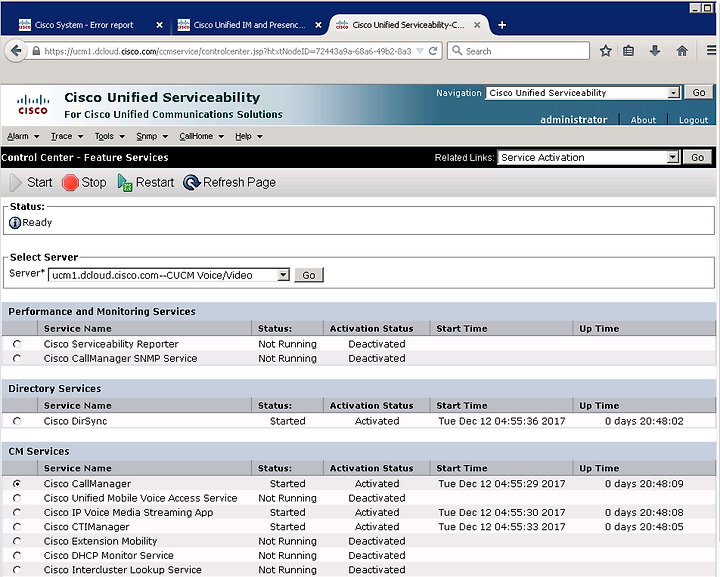Expand the Trace menu
The width and height of the screenshot is (720, 577).
point(67,136)
